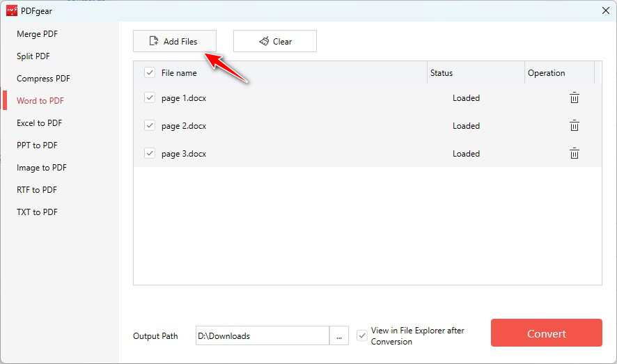
Task: Select the page 2.docx file name
Action: [x=184, y=126]
